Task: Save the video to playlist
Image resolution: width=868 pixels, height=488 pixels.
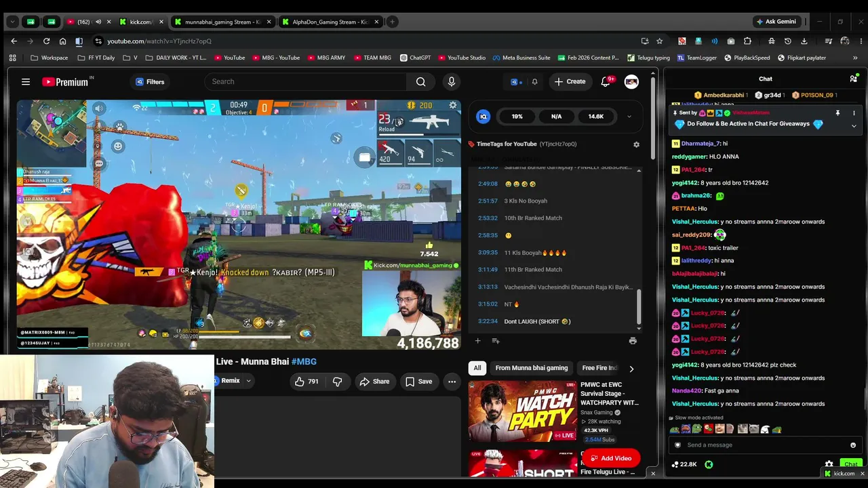Action: 418,382
